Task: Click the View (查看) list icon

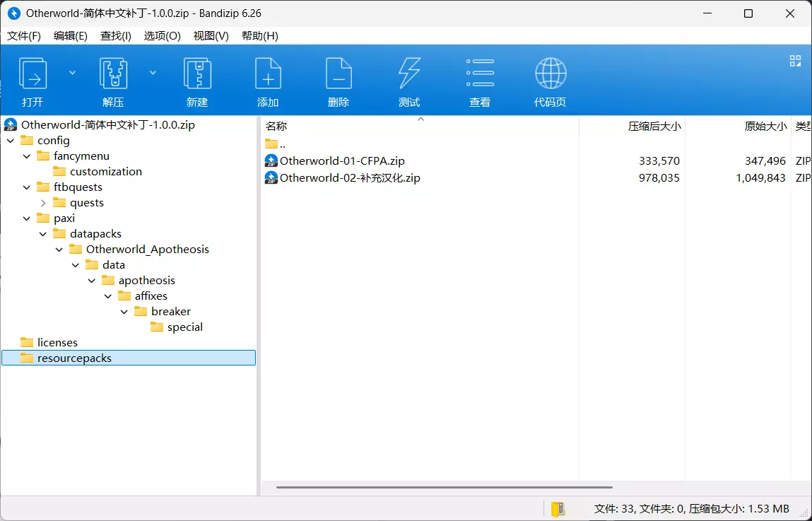Action: point(480,73)
